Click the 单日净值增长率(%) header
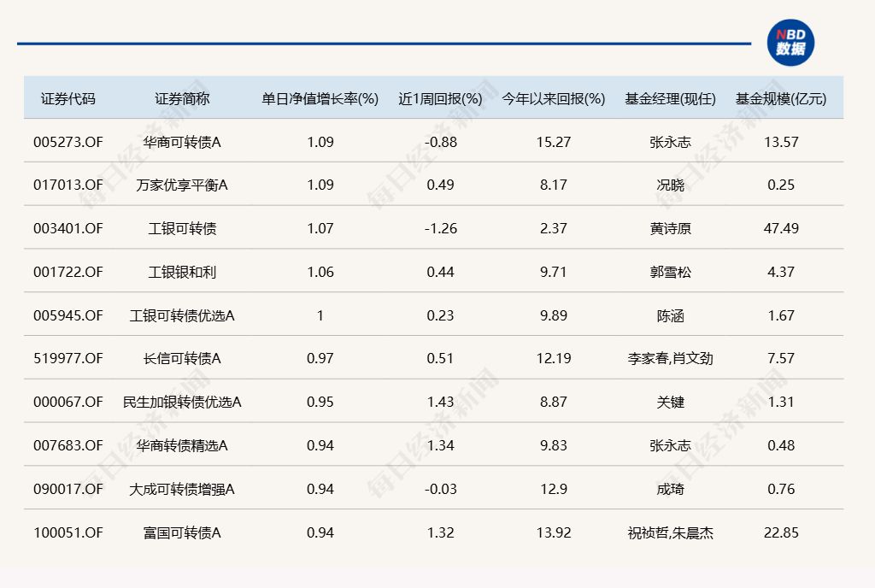Image resolution: width=875 pixels, height=588 pixels. pyautogui.click(x=320, y=98)
